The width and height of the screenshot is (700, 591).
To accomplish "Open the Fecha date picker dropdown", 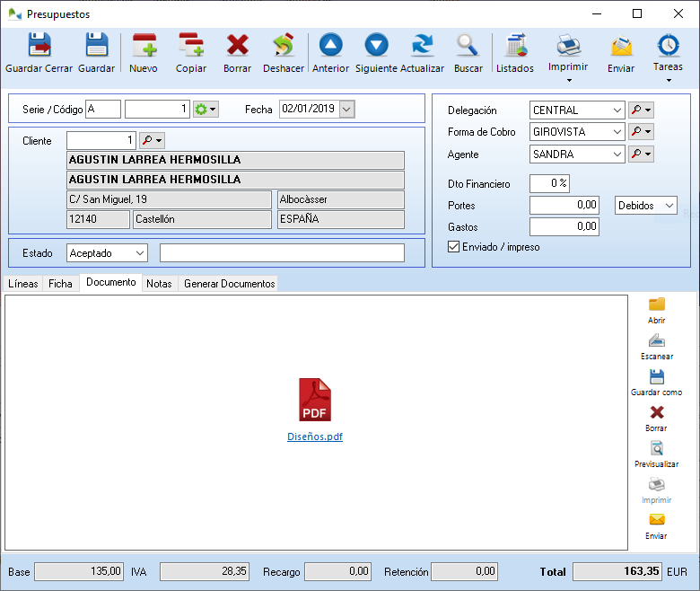I will (346, 109).
